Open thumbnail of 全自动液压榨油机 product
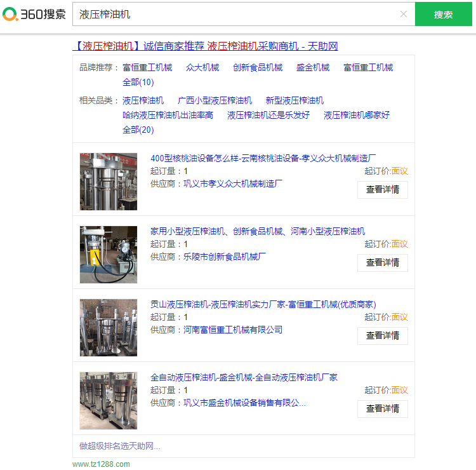The height and width of the screenshot is (470, 476). point(108,401)
